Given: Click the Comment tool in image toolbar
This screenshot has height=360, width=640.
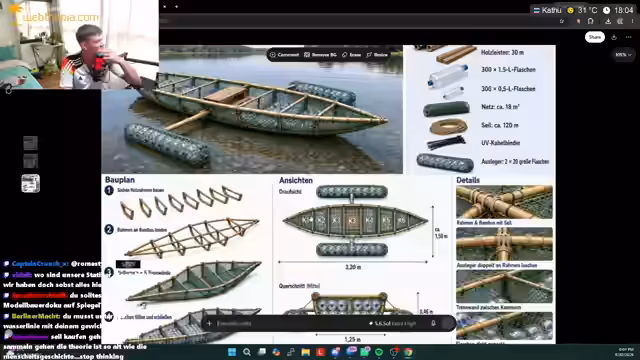Looking at the screenshot, I should click(284, 55).
